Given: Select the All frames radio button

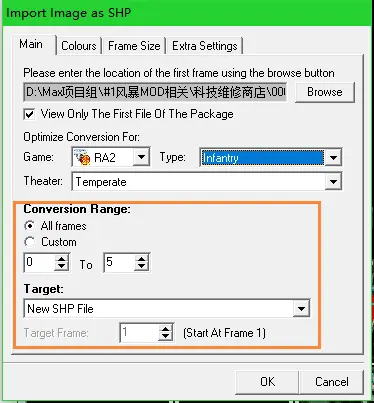Looking at the screenshot, I should coord(30,226).
